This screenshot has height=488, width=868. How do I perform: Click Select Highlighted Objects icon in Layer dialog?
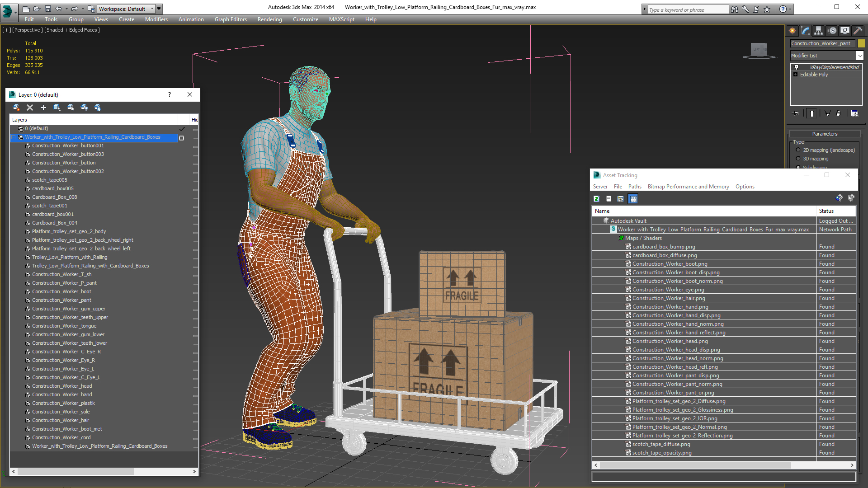57,108
